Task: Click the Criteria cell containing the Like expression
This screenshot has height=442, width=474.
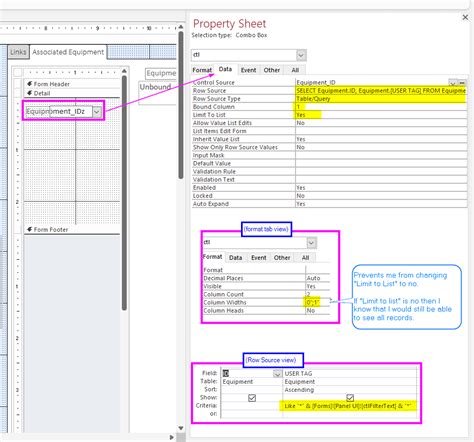Action: (x=349, y=406)
